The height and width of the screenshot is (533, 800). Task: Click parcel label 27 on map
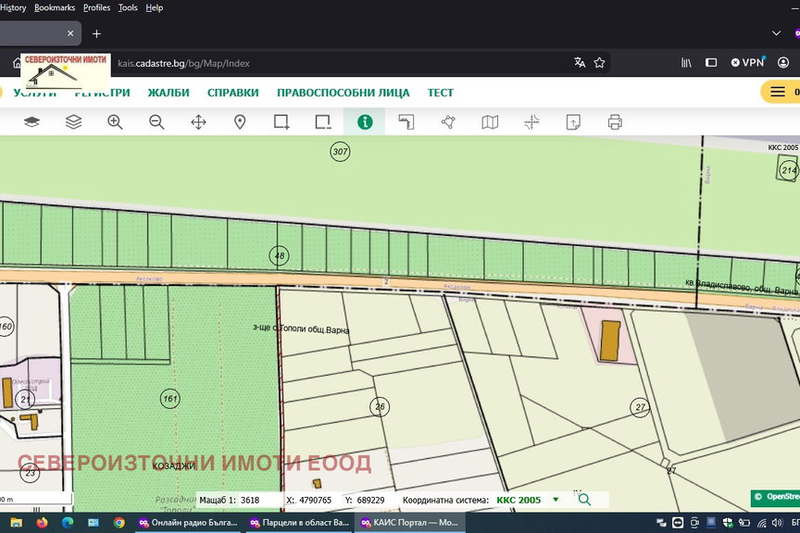coord(640,407)
